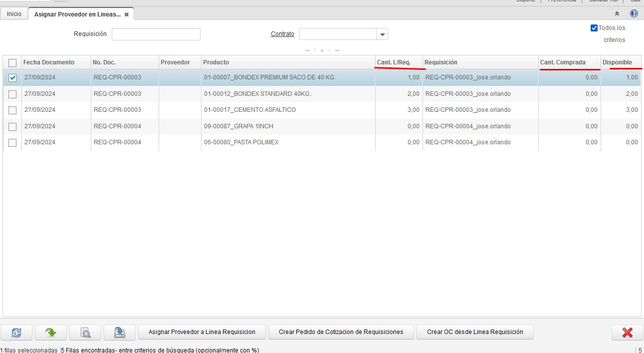This screenshot has height=353, width=644.
Task: Click the magnifier zoom record icon
Action: coord(85,333)
